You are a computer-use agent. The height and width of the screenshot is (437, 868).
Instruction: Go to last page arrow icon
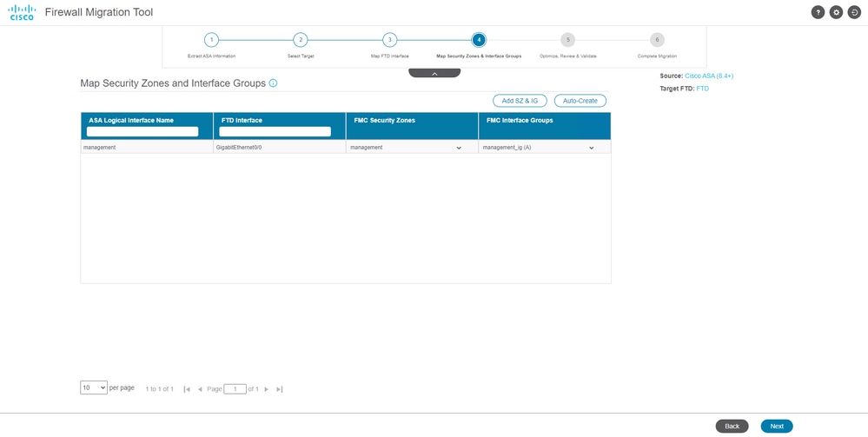click(x=280, y=389)
